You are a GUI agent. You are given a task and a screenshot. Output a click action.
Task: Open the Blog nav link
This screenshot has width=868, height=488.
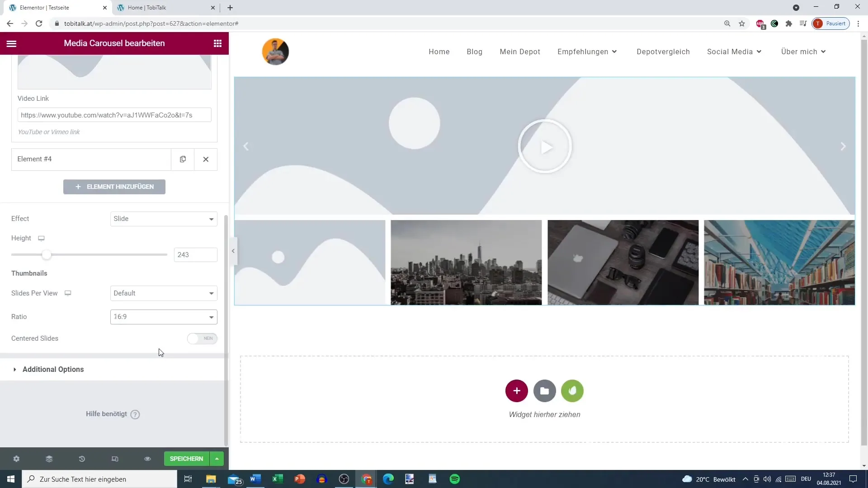[474, 52]
